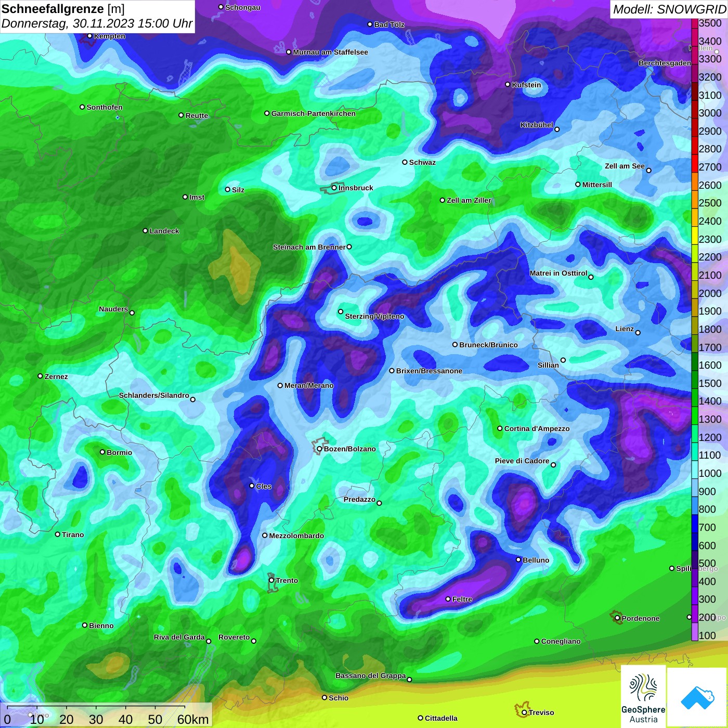Image resolution: width=728 pixels, height=728 pixels.
Task: Click the 'Bruneck/Brunico' label
Action: click(x=489, y=345)
